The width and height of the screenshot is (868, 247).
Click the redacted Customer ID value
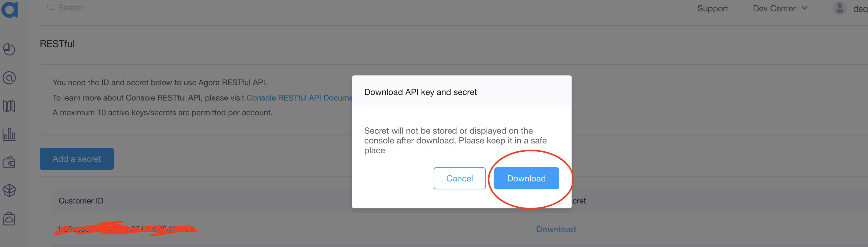click(125, 229)
